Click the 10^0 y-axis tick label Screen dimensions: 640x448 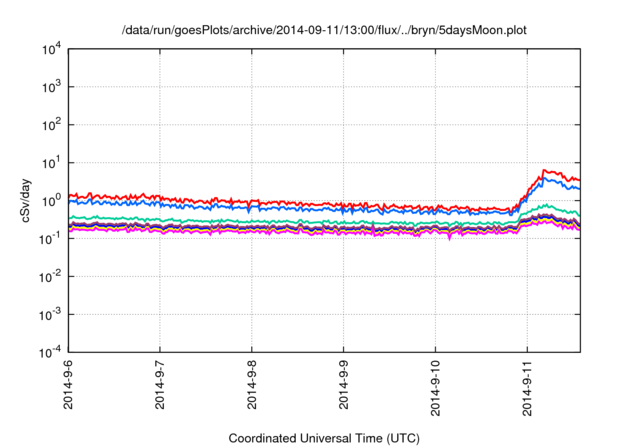click(48, 201)
